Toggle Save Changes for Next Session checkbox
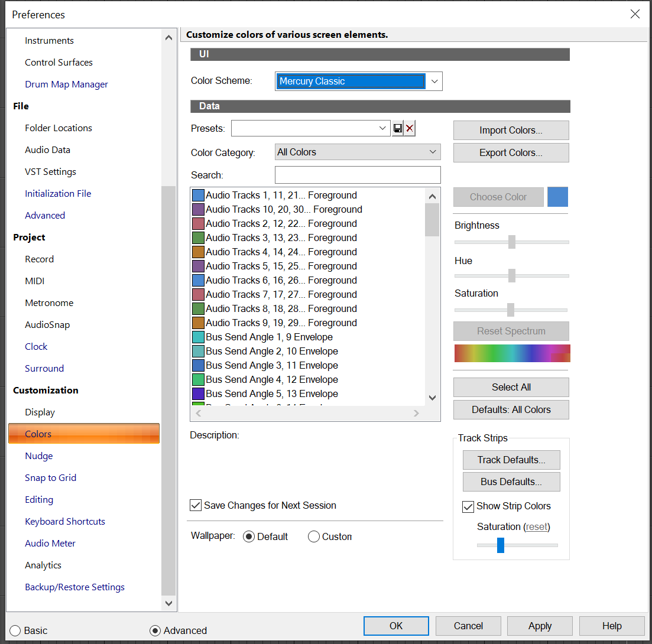 [196, 505]
